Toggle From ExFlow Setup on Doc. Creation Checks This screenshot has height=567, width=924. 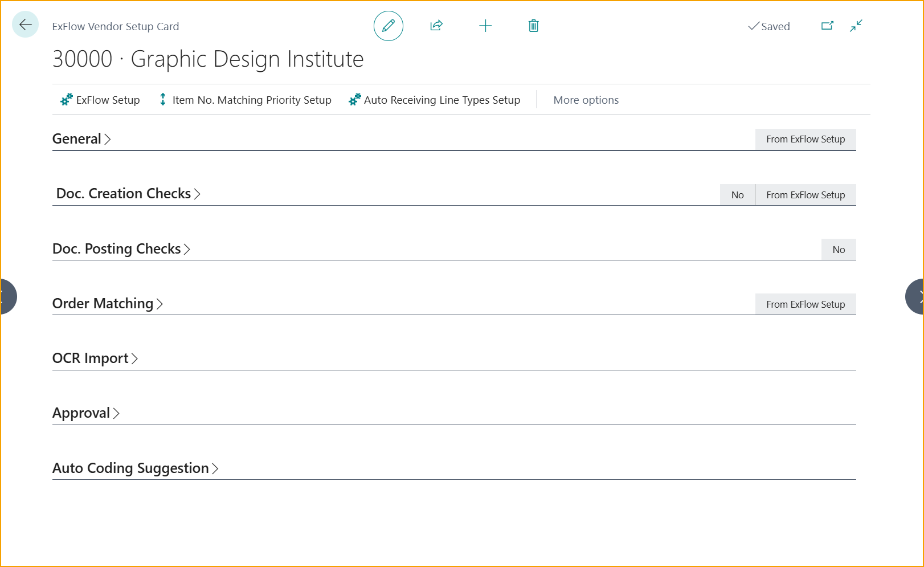coord(806,194)
